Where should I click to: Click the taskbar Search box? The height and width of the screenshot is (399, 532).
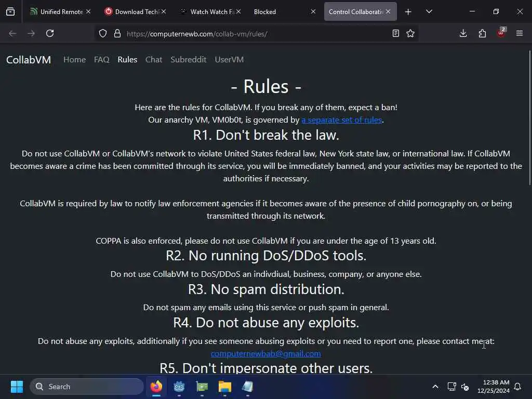[87, 387]
